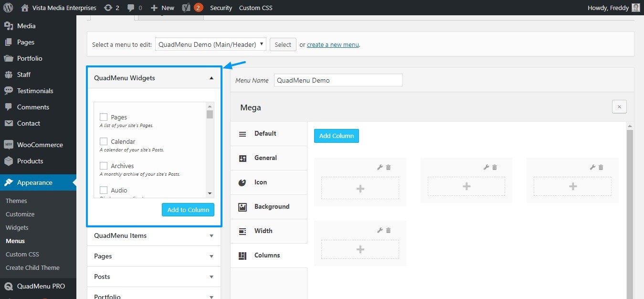The width and height of the screenshot is (644, 299).
Task: Open wrench settings on the bottom-row column
Action: click(380, 230)
